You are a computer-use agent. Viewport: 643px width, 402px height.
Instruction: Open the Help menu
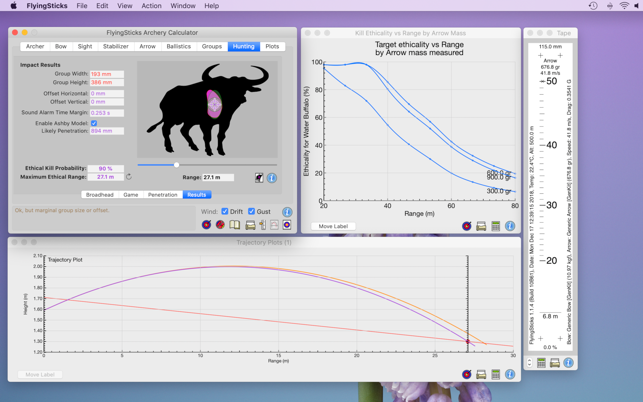[x=212, y=6]
